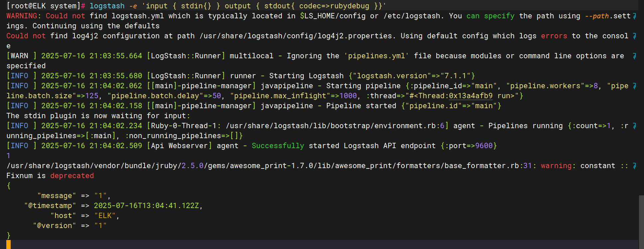Click timestamp '2025-07-16 21:04:02.062'
This screenshot has height=249, width=644.
pos(92,86)
